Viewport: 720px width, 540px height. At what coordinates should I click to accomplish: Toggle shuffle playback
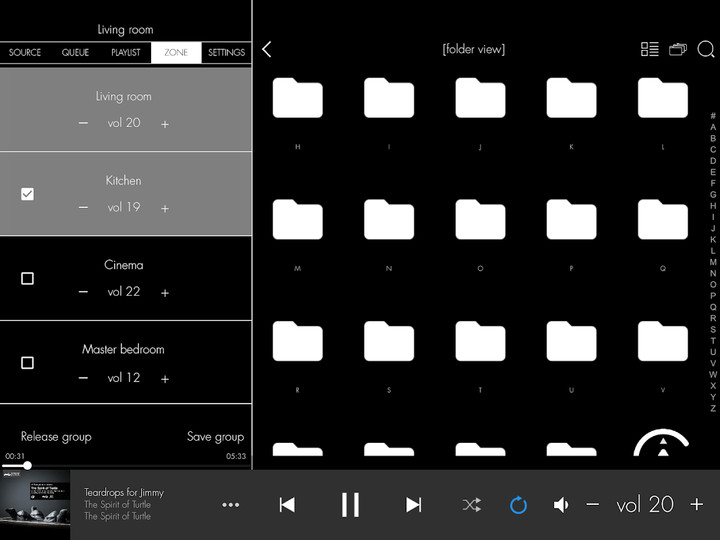(x=471, y=505)
